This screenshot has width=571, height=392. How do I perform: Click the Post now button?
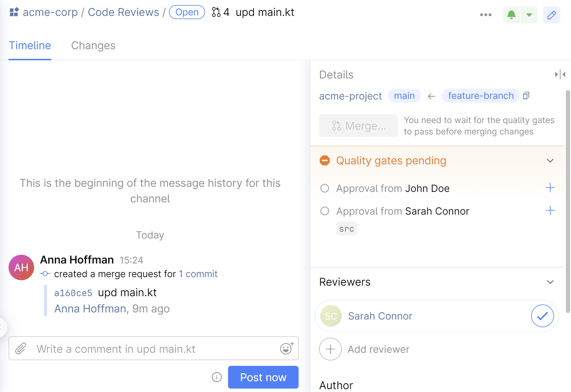(x=263, y=377)
